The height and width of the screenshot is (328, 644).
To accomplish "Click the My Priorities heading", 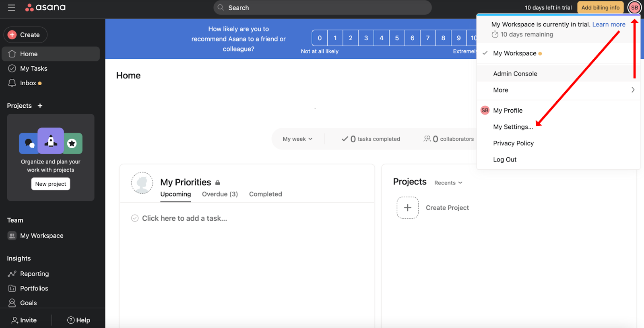I will coord(186,182).
